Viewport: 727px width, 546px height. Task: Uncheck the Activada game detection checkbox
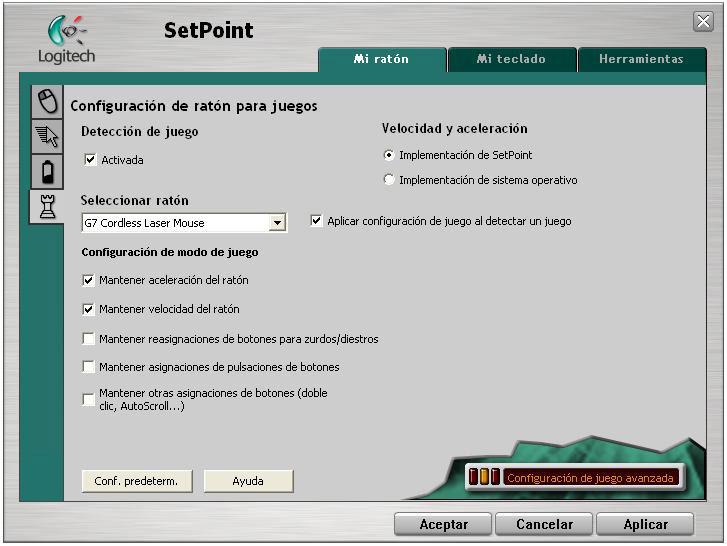pos(90,160)
